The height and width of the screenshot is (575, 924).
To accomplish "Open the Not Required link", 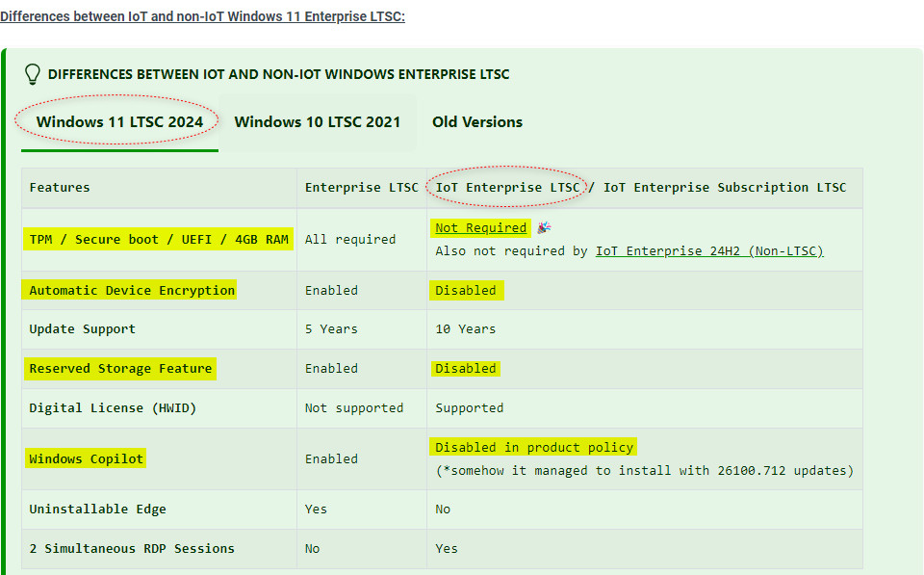I will coord(481,227).
